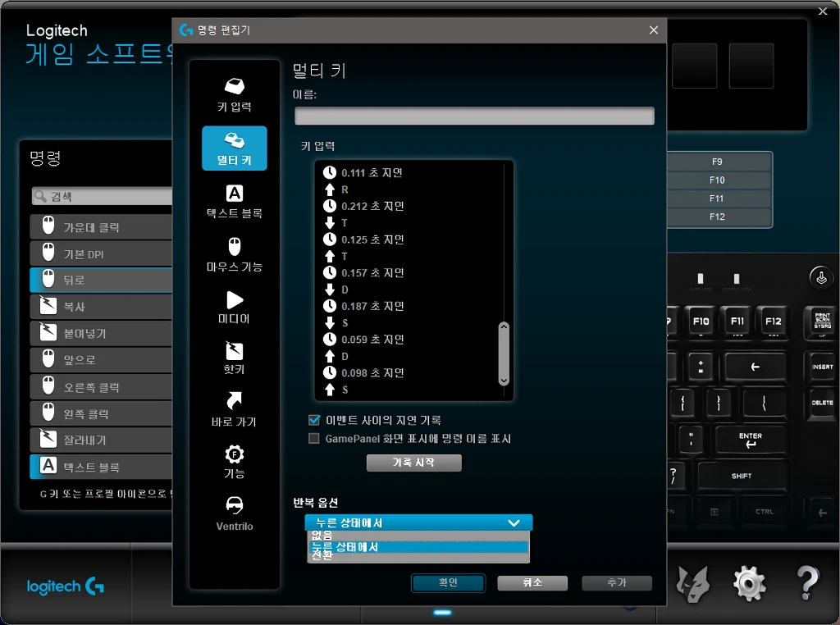Click the INSERT key on keyboard image

coord(822,367)
